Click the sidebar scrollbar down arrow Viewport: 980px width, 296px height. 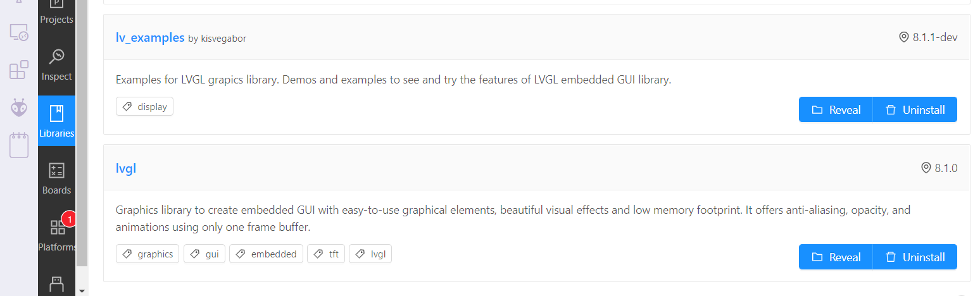pos(82,290)
